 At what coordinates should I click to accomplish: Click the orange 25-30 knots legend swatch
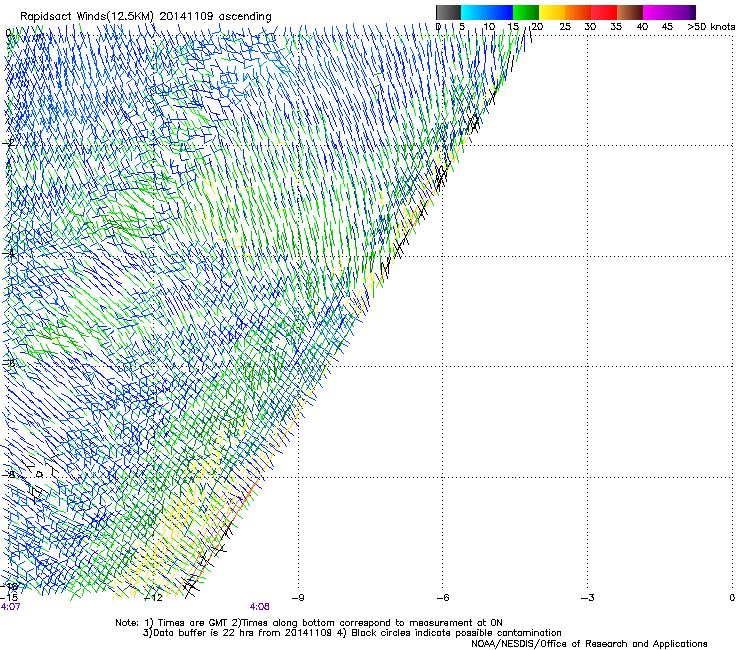click(x=578, y=12)
